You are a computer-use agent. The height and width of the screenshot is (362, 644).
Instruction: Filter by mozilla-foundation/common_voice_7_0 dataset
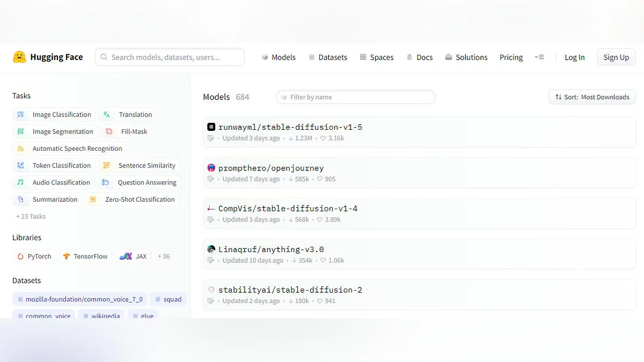80,299
